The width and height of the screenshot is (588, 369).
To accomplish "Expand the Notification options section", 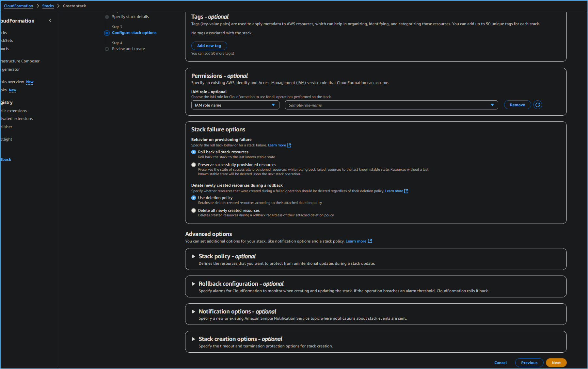I will point(193,311).
